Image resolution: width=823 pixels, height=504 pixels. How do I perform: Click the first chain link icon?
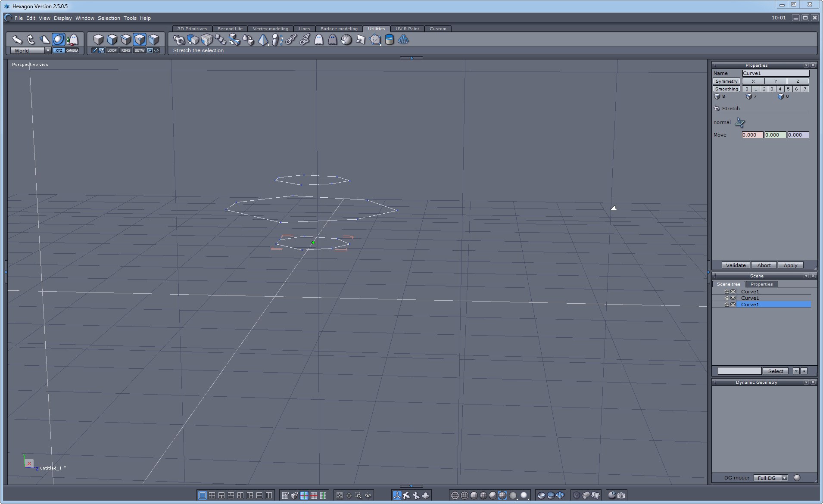pos(291,40)
